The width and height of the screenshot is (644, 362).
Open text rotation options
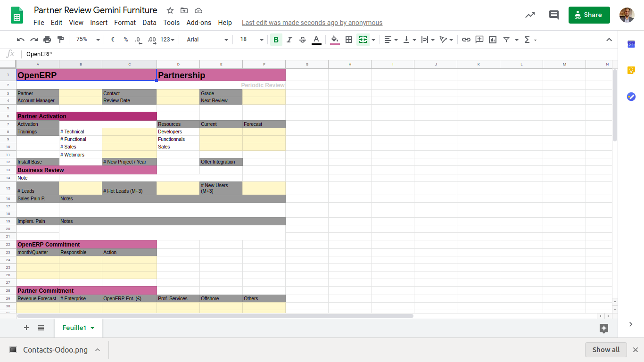(446, 40)
